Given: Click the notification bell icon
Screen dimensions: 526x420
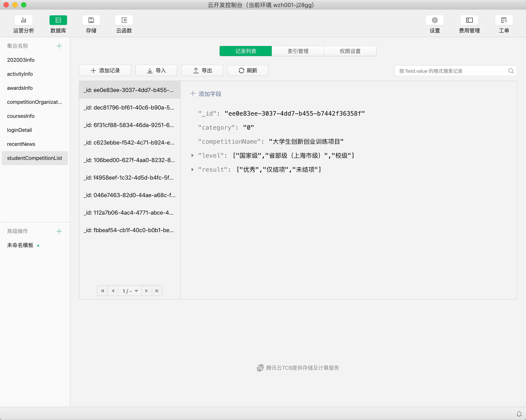Looking at the screenshot, I should click(519, 414).
